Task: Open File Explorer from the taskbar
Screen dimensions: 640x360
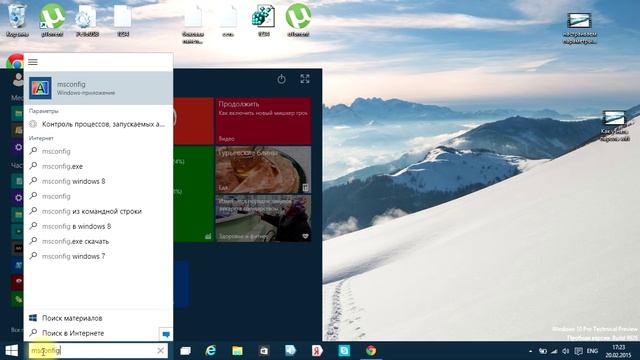Action: 237,351
